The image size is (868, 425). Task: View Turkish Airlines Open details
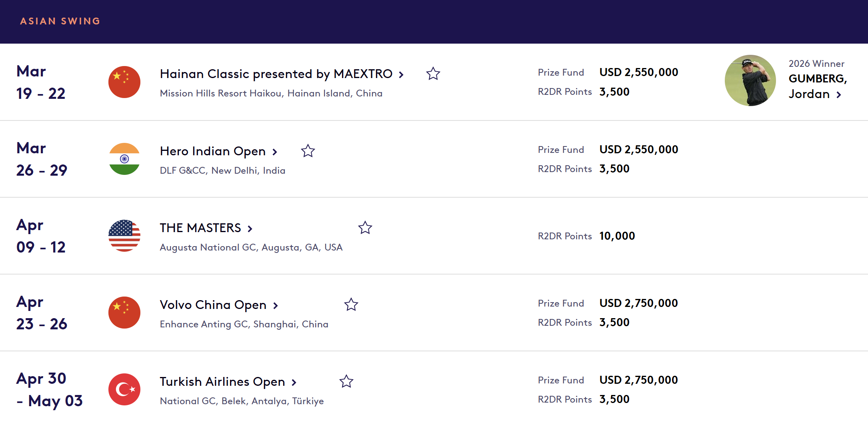tap(222, 382)
